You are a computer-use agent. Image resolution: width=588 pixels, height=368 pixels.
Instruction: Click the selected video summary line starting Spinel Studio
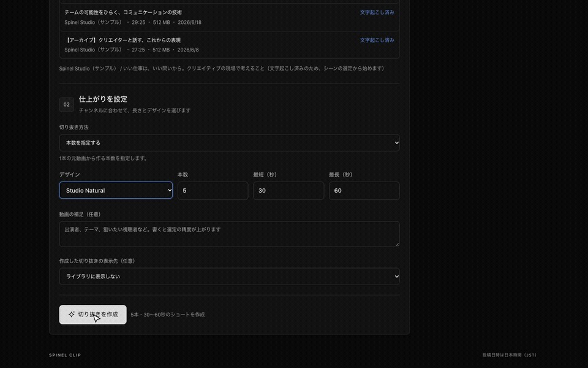pos(223,68)
